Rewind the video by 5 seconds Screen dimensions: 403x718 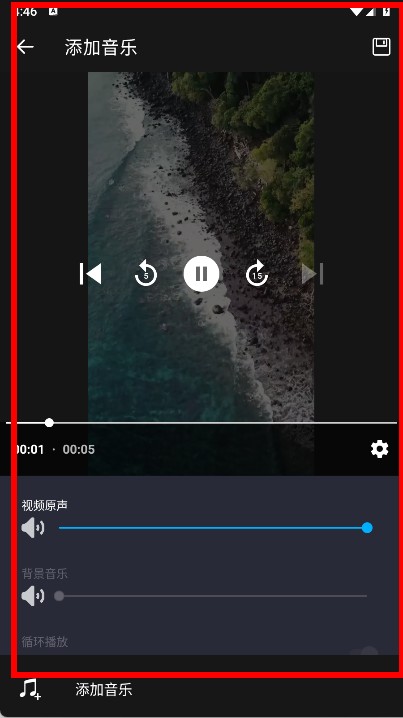tap(146, 274)
